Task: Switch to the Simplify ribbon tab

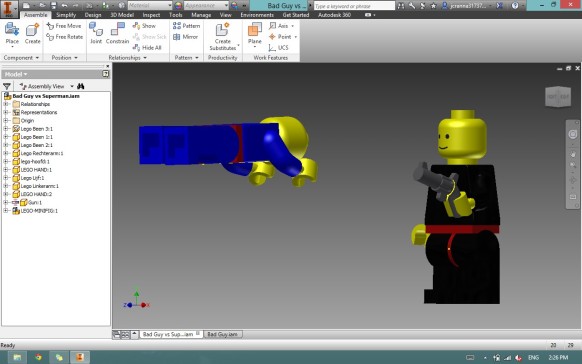Action: coord(66,15)
